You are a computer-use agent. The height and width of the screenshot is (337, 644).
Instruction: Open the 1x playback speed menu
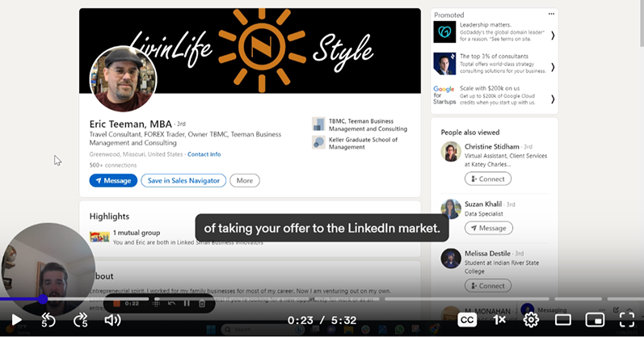point(499,319)
